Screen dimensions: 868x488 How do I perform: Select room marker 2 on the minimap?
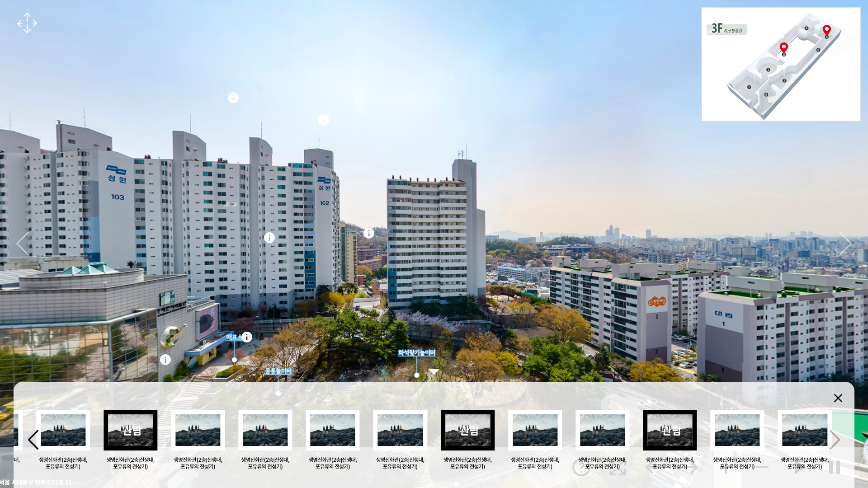click(x=768, y=70)
